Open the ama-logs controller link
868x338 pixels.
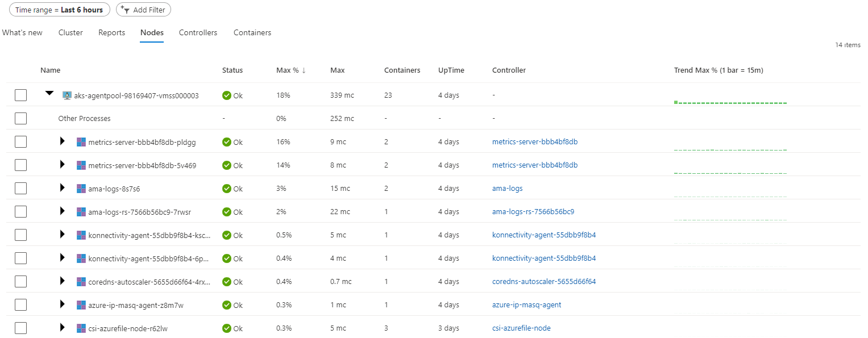click(507, 189)
